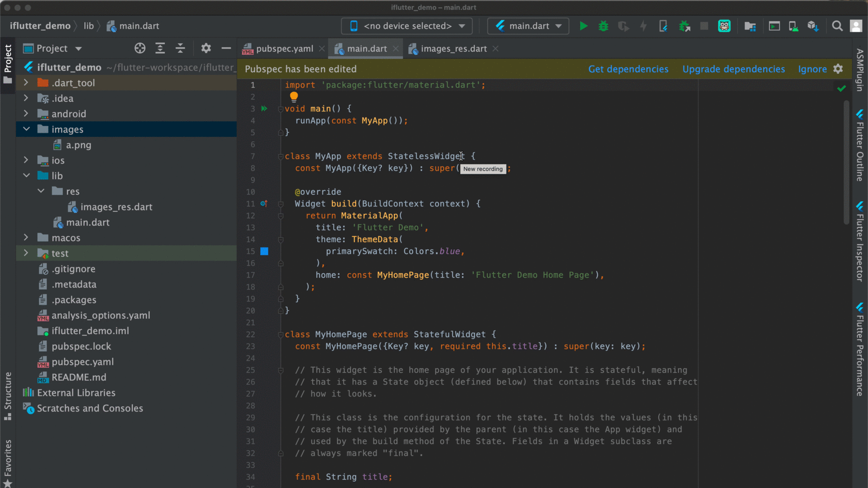
Task: Open AVD Manager with the Android device icon
Action: click(x=793, y=26)
